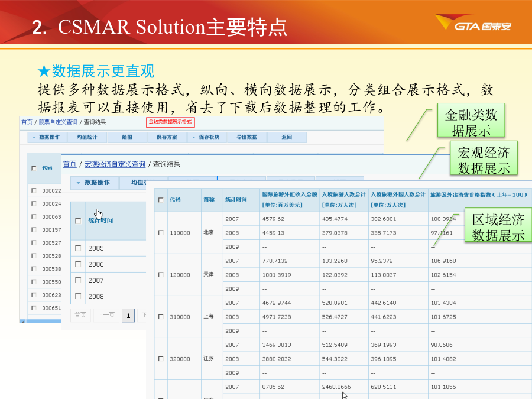
Task: Open 数据操作 dropdown in stock query toolbar
Action: pos(47,137)
